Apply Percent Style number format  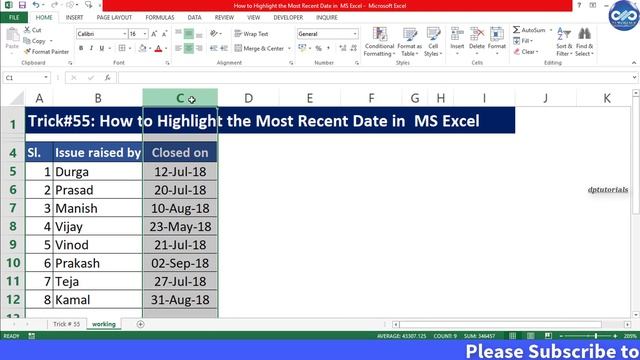tap(318, 48)
